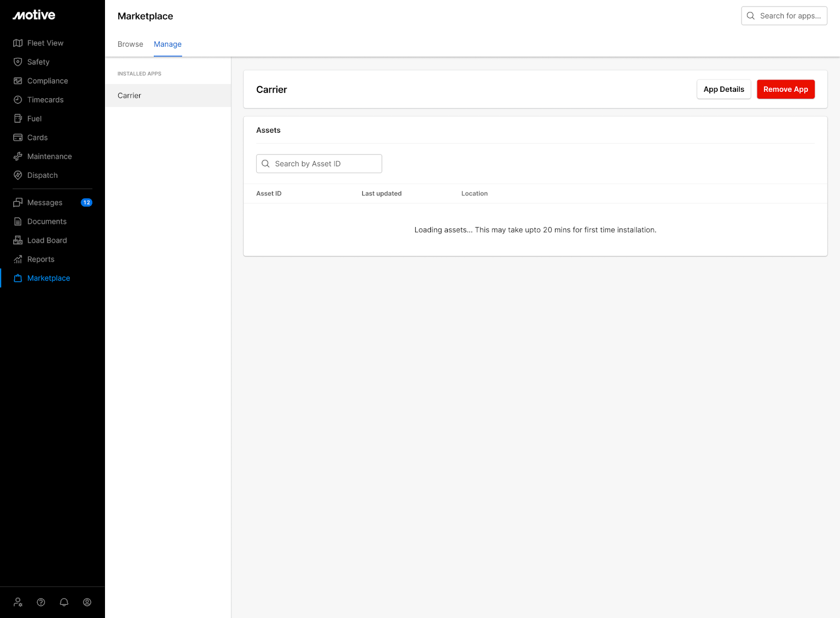This screenshot has width=840, height=618.
Task: Focus the Search by Asset ID field
Action: point(325,164)
